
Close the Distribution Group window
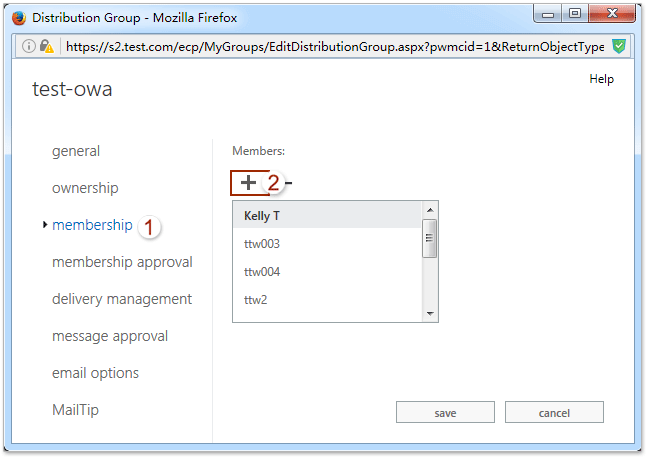coord(612,14)
